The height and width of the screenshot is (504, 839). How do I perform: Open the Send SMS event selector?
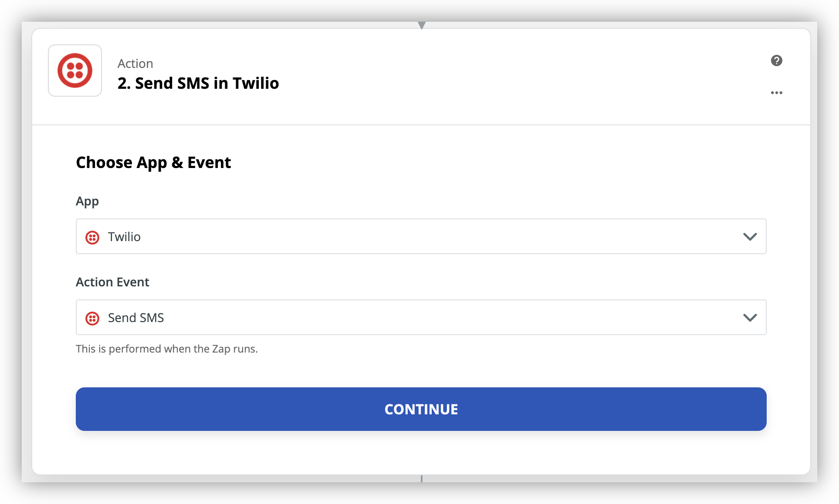pos(421,317)
